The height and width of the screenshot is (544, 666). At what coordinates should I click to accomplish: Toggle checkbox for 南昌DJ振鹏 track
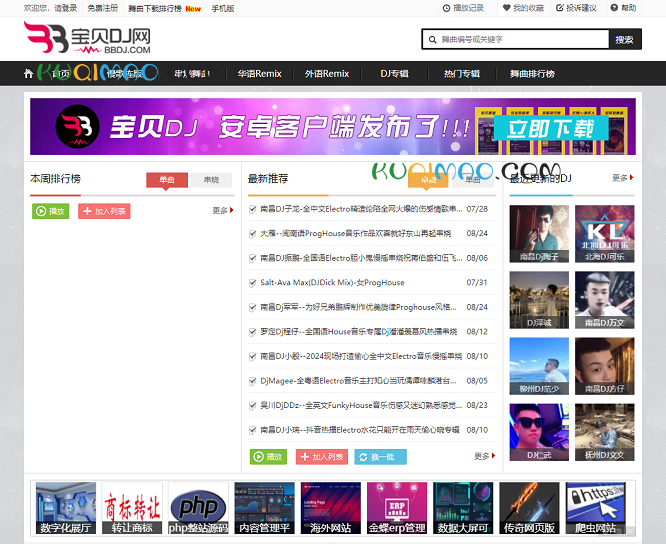253,258
